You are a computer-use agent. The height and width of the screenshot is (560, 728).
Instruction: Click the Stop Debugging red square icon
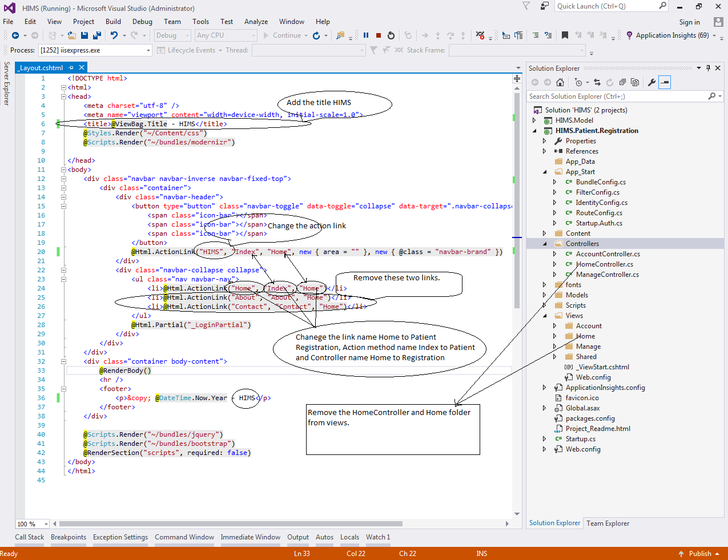pos(377,35)
